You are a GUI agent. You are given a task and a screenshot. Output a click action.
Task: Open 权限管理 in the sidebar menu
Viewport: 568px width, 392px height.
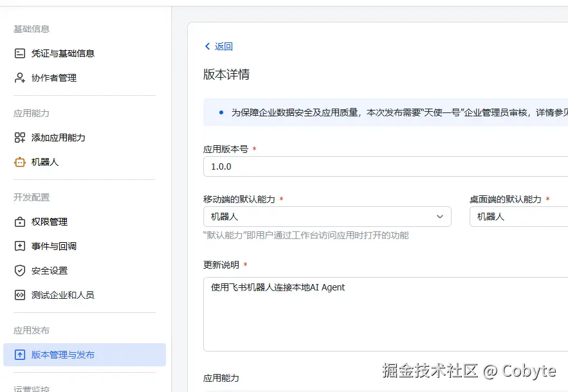pos(50,222)
